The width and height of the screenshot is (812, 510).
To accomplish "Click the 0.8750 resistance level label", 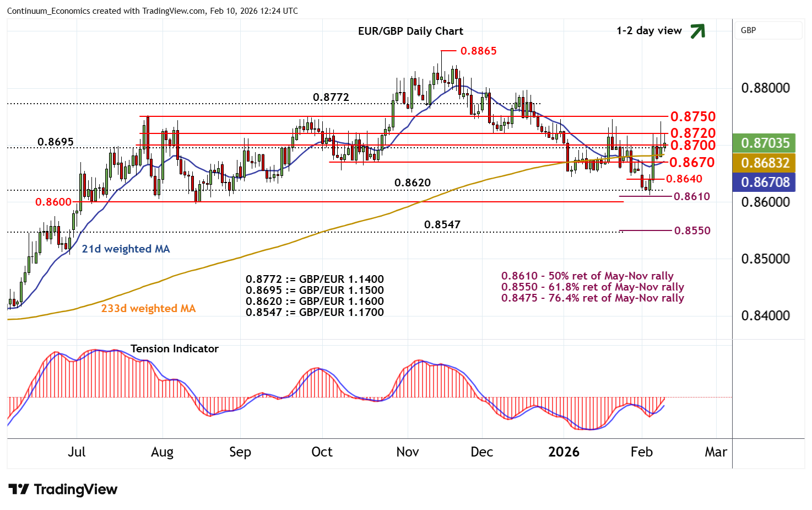I will 692,116.
